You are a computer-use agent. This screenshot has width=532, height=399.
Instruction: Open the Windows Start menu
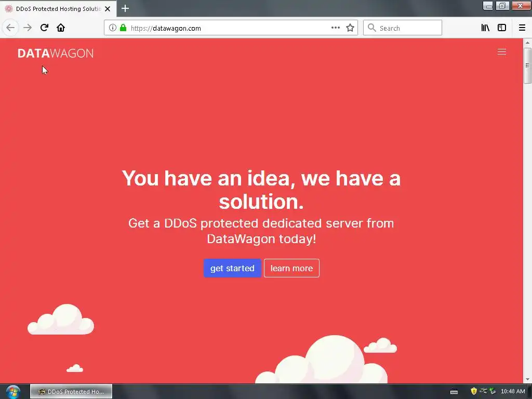point(13,392)
